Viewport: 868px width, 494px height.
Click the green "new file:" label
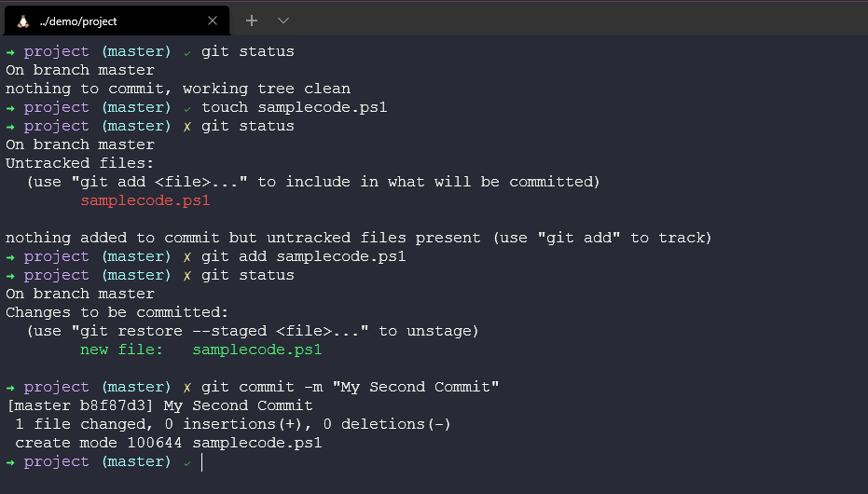click(121, 350)
